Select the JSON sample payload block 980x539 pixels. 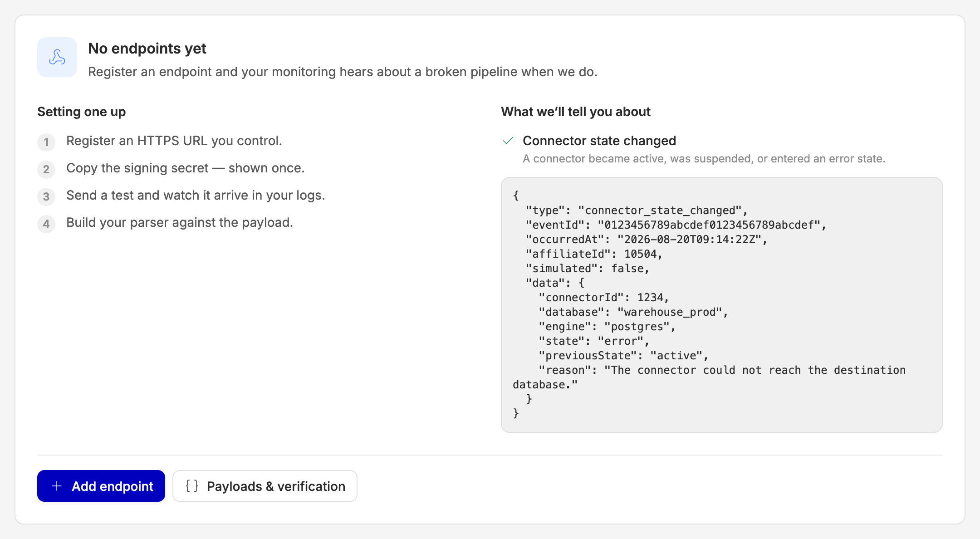pos(721,305)
